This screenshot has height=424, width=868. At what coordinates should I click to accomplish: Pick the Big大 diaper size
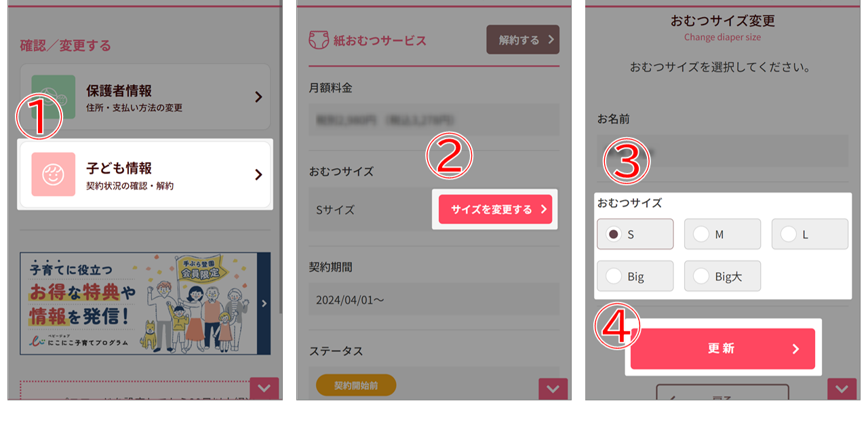[722, 276]
